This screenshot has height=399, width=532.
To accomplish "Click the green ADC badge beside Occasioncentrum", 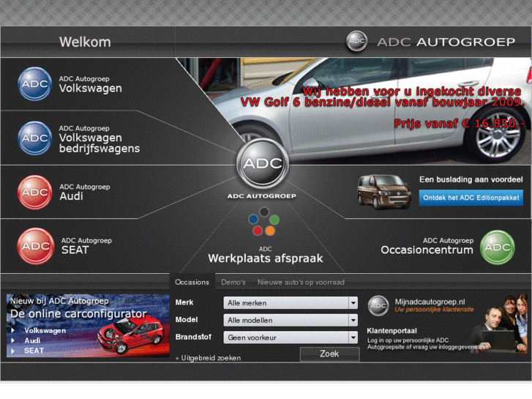I will (498, 247).
